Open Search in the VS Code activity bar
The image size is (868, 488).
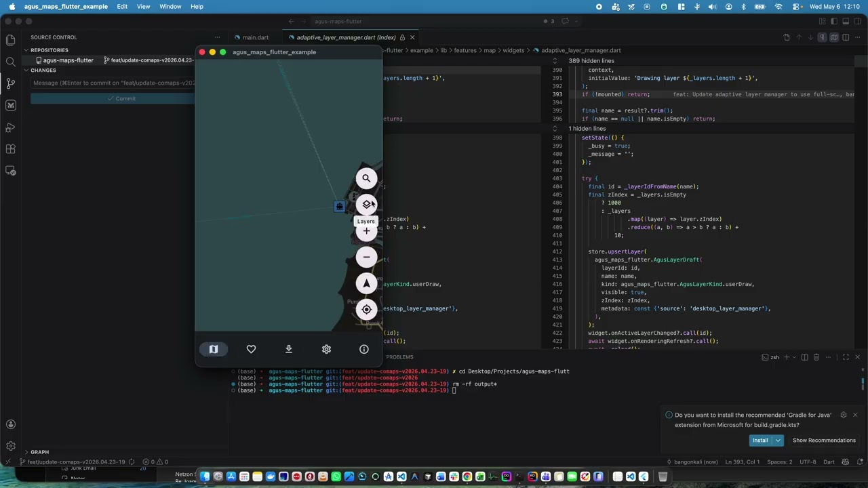(11, 62)
